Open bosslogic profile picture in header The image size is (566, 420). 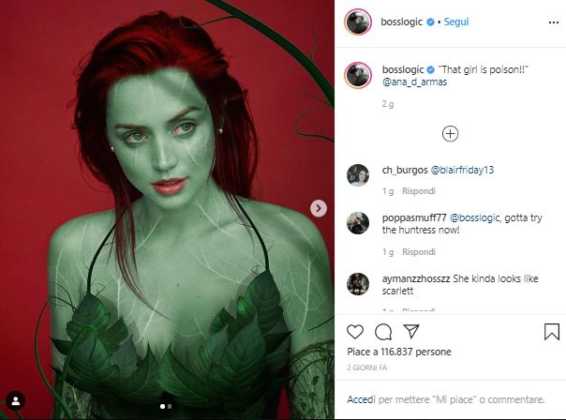click(358, 22)
